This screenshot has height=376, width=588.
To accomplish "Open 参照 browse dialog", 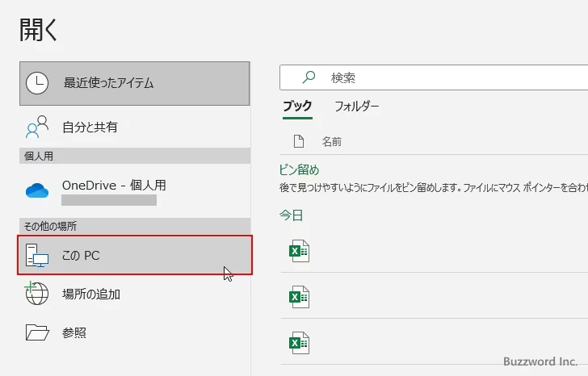I will (134, 332).
